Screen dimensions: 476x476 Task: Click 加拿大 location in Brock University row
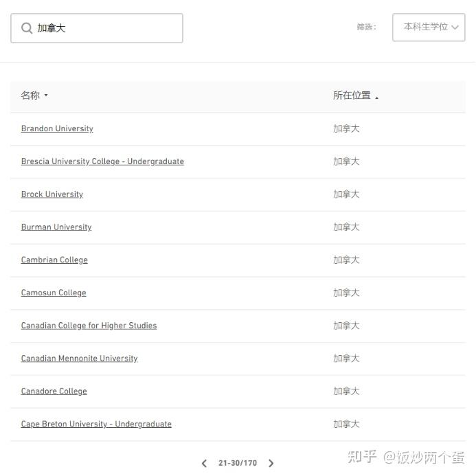(346, 194)
